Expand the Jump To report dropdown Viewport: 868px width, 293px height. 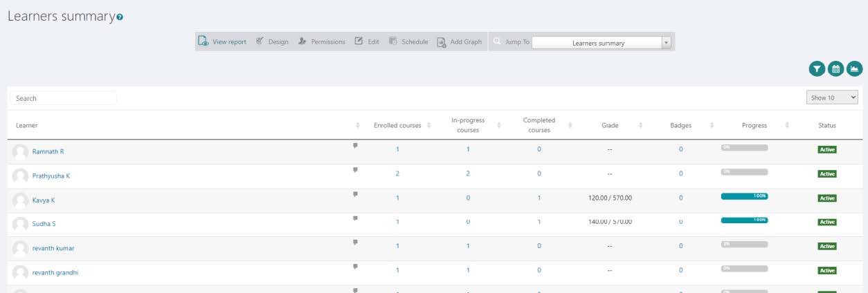[x=667, y=42]
